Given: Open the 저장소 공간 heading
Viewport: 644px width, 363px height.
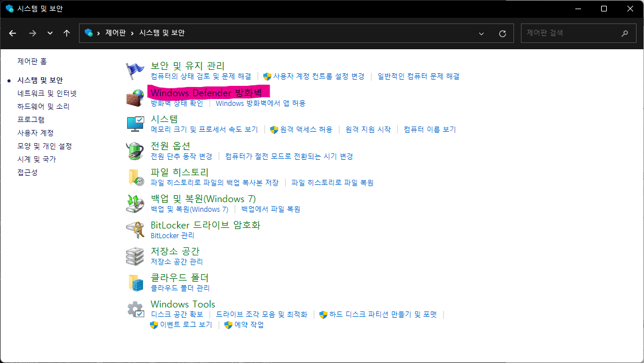Looking at the screenshot, I should (175, 251).
